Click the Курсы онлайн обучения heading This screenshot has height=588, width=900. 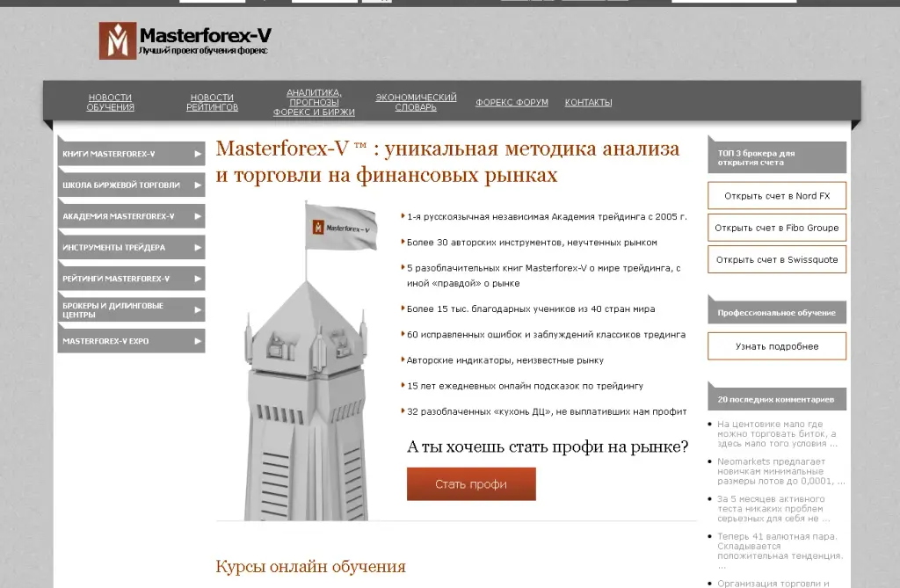pos(310,567)
